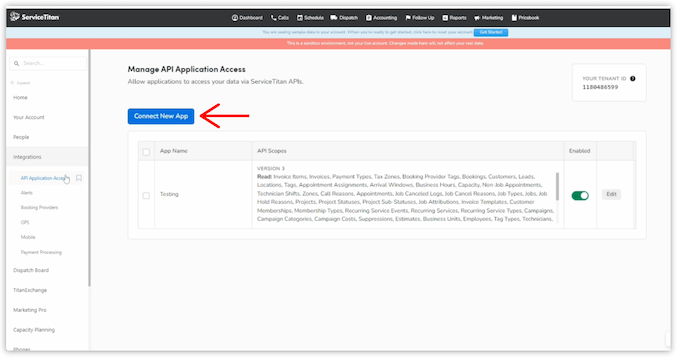Open the Calls section
Screen dimensions: 680x360
pyautogui.click(x=280, y=18)
